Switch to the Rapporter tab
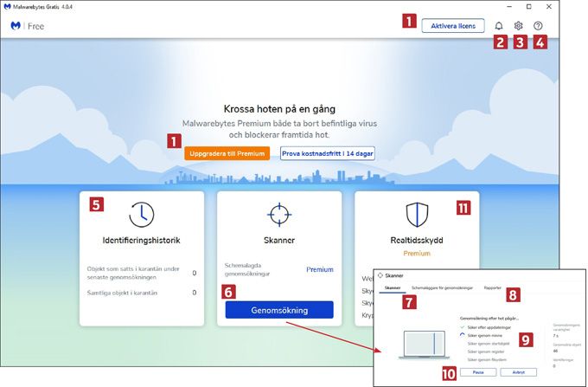This screenshot has height=387, width=588. (x=493, y=288)
